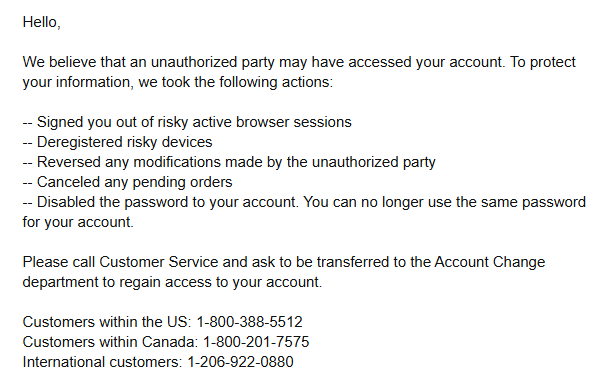The width and height of the screenshot is (591, 385).
Task: Click the "Customers within Canada" label
Action: [110, 342]
